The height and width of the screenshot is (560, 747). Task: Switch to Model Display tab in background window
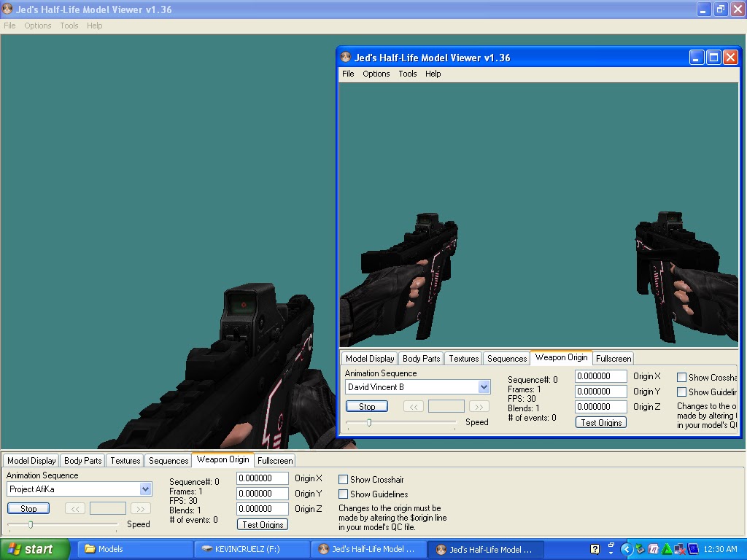(31, 461)
